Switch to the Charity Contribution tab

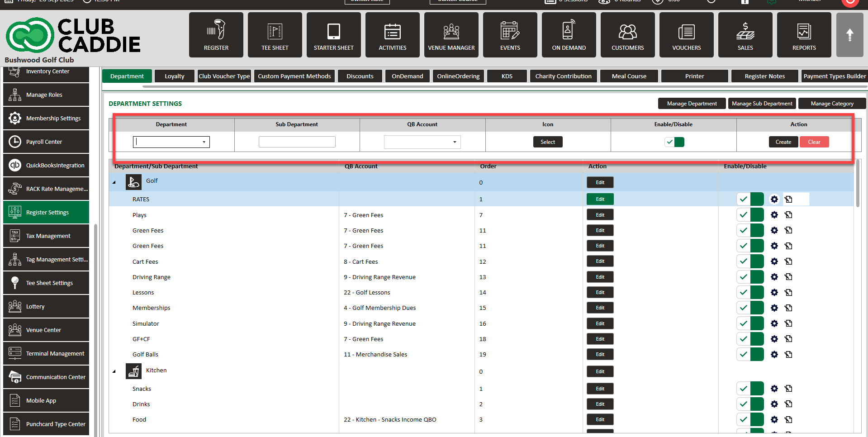tap(563, 76)
